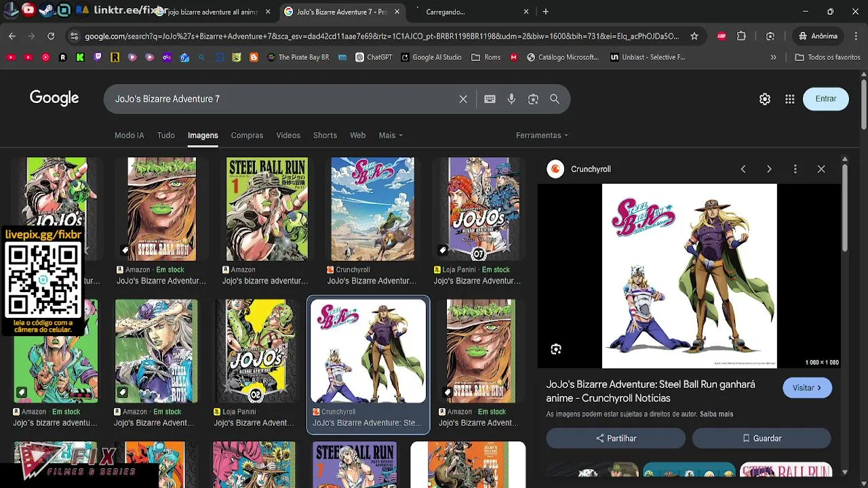Open the Anônima incognito profile chip
Viewport: 868px width, 488px height.
pos(817,36)
